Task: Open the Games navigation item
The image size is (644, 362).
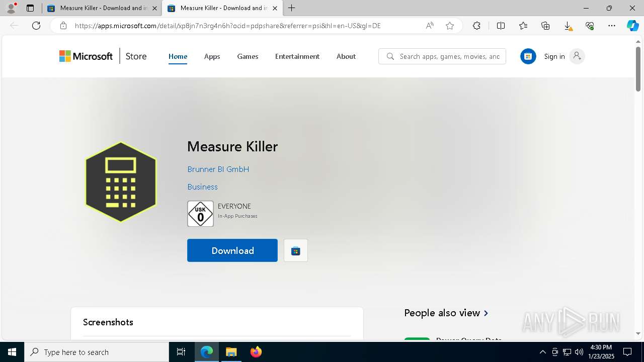Action: tap(248, 56)
